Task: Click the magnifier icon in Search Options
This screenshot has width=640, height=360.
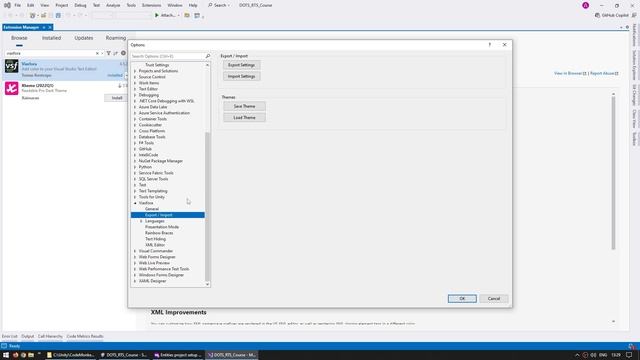Action: 207,56
